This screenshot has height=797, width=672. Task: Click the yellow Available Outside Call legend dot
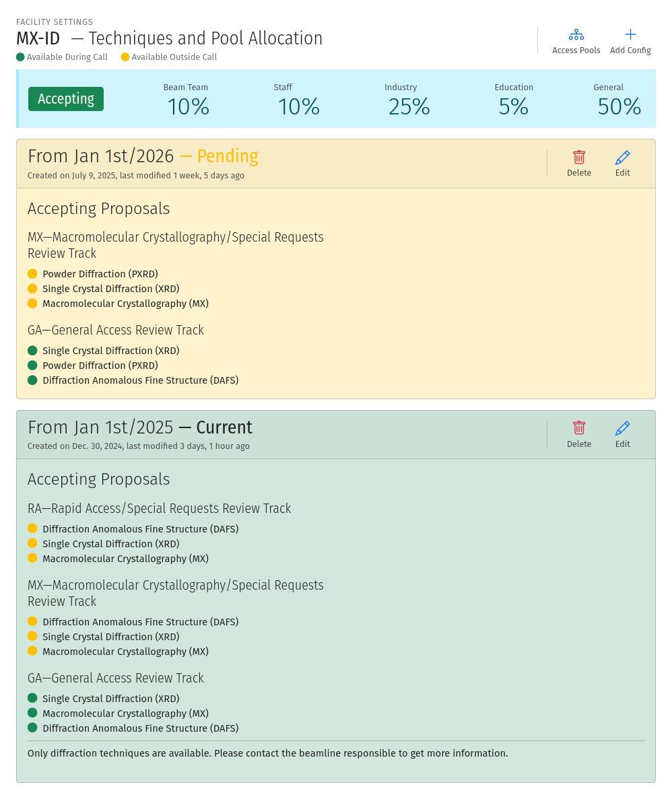click(125, 57)
